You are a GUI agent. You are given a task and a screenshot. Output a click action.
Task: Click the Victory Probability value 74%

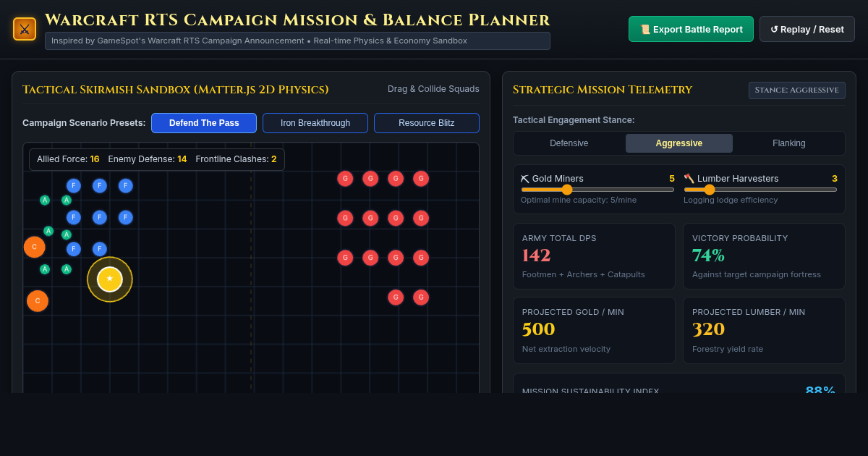pos(708,256)
